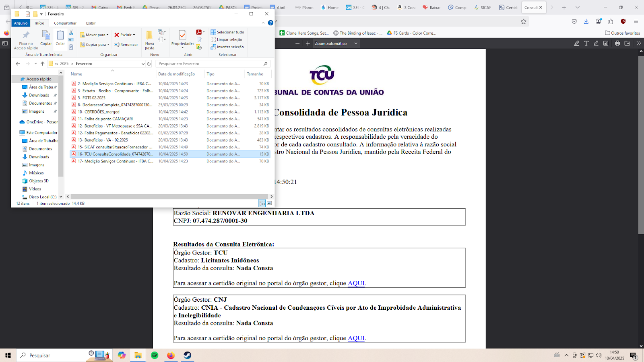Open a new Firefox tab

tap(564, 7)
